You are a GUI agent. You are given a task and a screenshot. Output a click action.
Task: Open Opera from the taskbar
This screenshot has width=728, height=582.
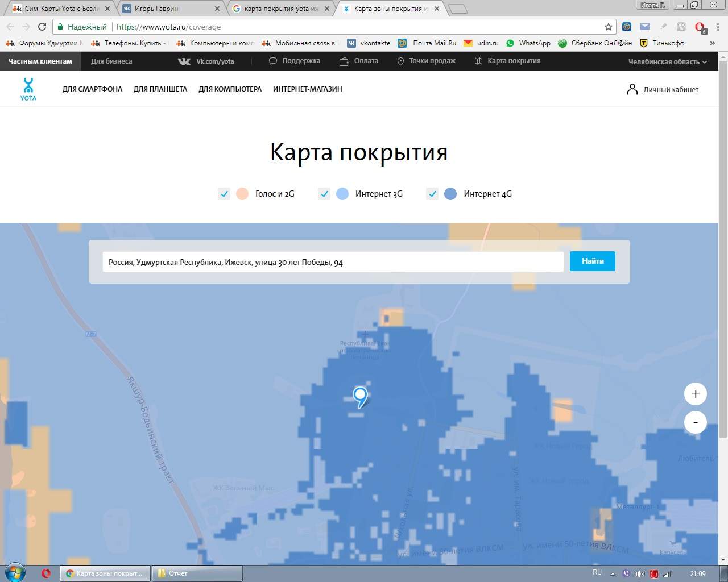46,573
